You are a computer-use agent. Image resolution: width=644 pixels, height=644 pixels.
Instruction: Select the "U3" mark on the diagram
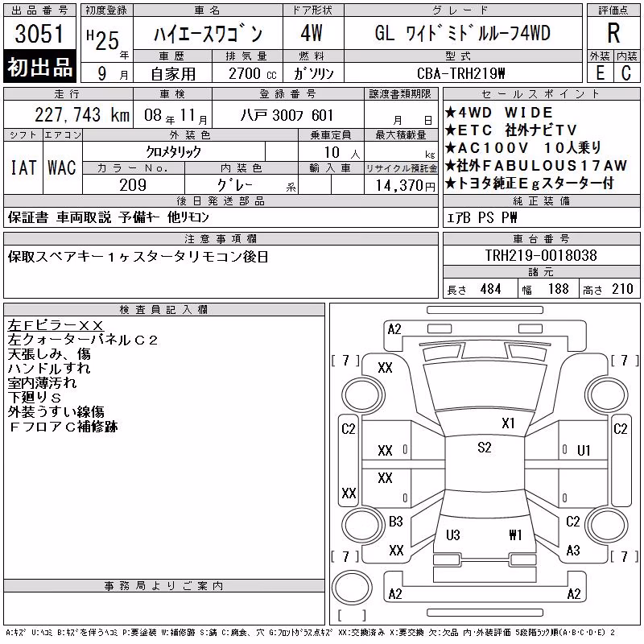tap(453, 535)
